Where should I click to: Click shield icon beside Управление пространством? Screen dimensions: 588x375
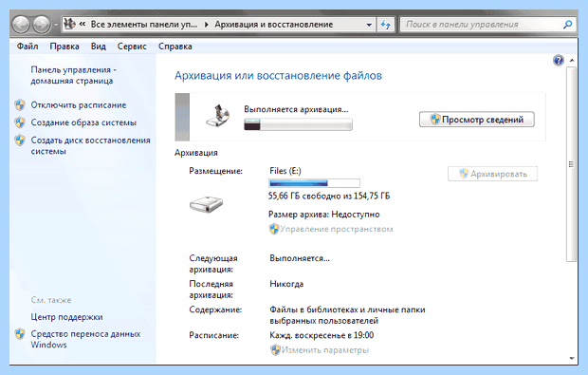point(274,229)
